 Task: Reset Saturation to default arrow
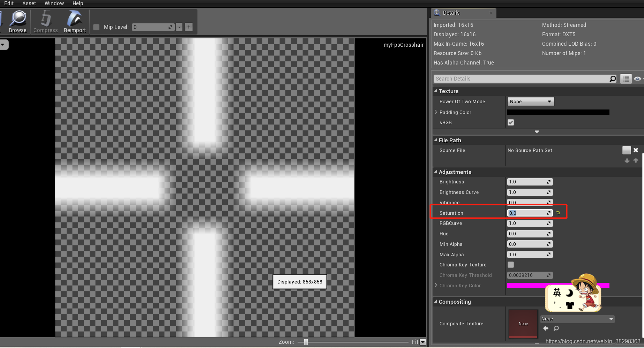[x=558, y=213]
